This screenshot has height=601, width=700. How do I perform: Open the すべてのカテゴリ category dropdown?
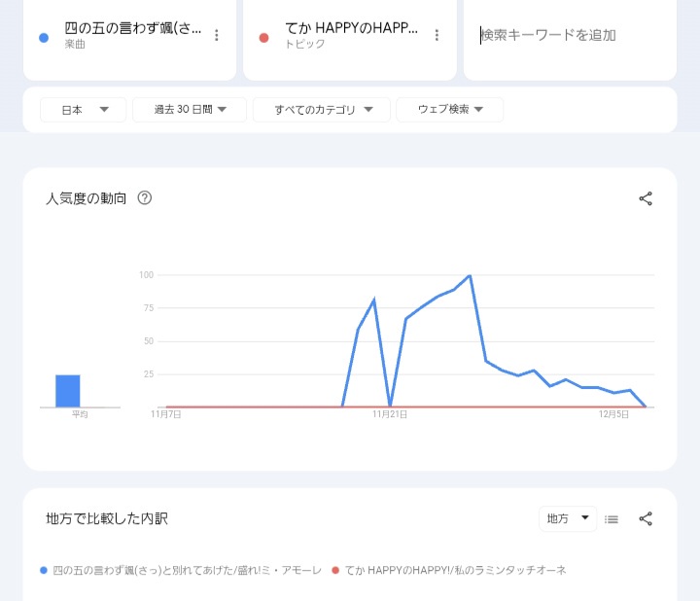[322, 110]
